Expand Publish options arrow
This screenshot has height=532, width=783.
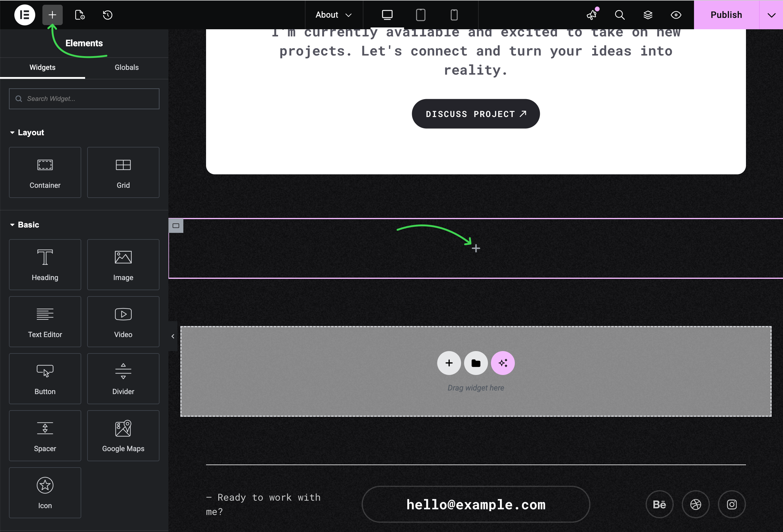pos(771,15)
